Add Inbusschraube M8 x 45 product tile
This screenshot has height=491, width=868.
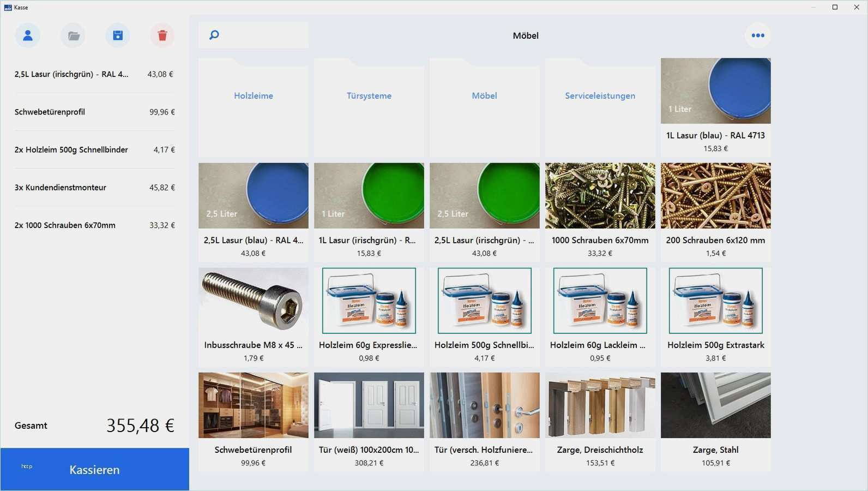point(254,317)
